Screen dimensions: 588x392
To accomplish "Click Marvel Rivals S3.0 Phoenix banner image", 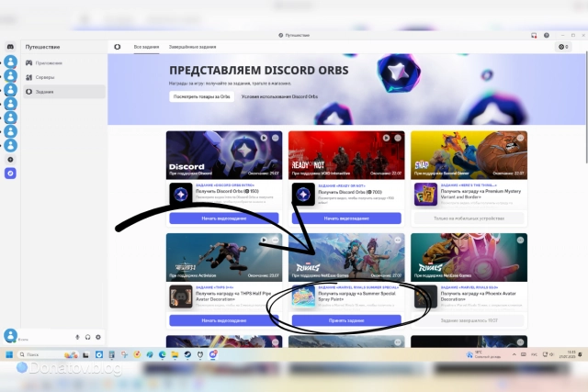I will pyautogui.click(x=469, y=257).
